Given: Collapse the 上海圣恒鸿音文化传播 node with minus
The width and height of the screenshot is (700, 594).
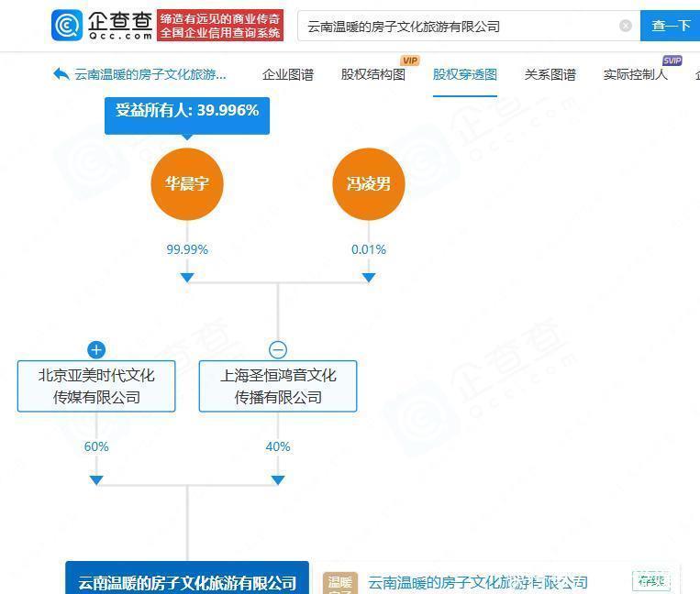Looking at the screenshot, I should tap(278, 349).
